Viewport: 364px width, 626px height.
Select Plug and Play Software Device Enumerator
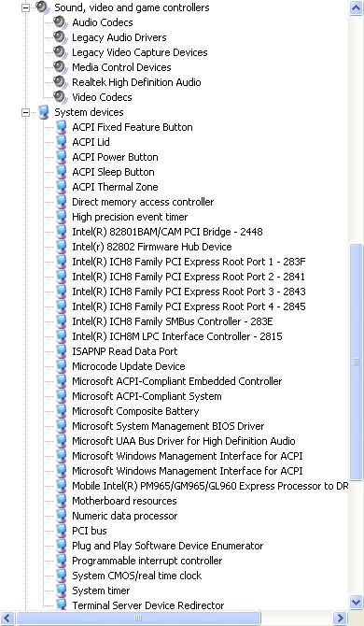coord(168,546)
